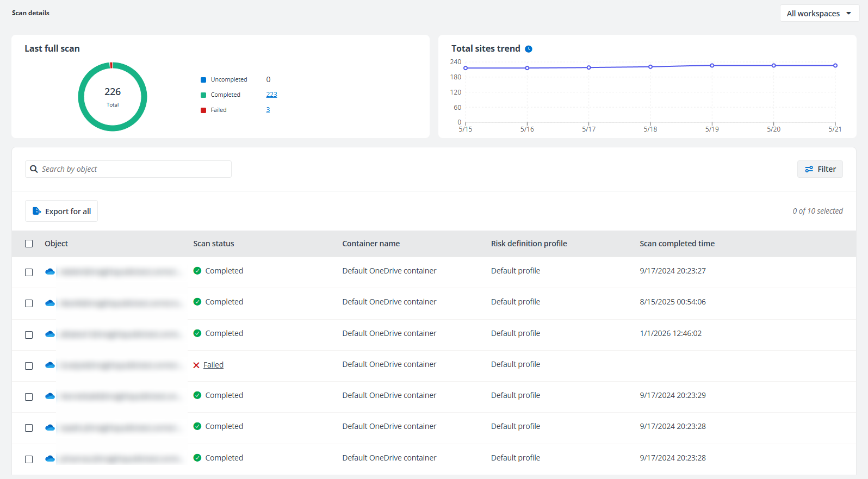
Task: Click the Failed count 3 link
Action: [x=268, y=110]
